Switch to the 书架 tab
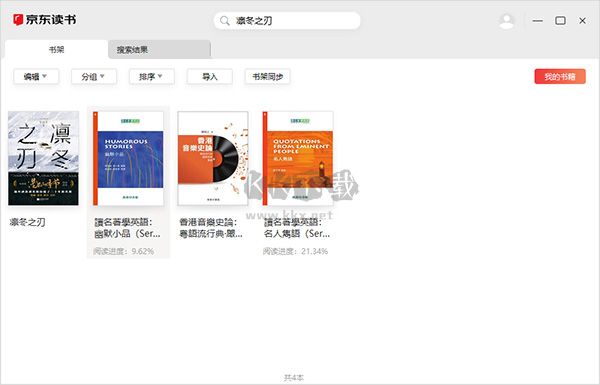This screenshot has width=600, height=385. point(56,49)
